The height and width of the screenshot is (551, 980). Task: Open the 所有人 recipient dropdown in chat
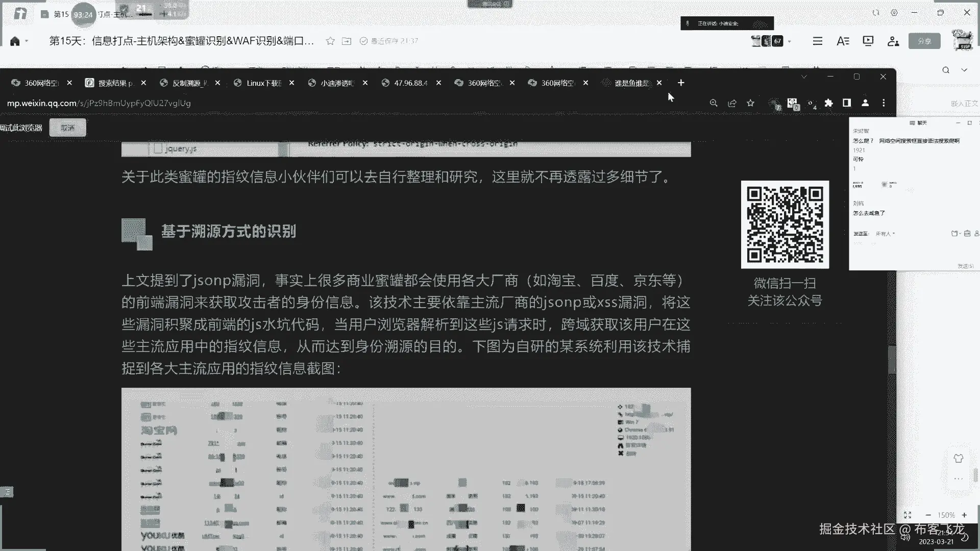tap(885, 234)
